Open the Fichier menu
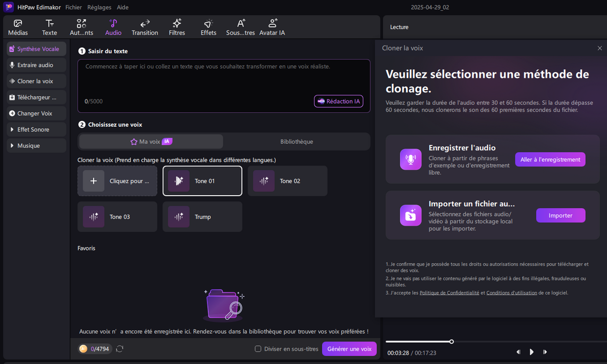607x364 pixels. (73, 8)
